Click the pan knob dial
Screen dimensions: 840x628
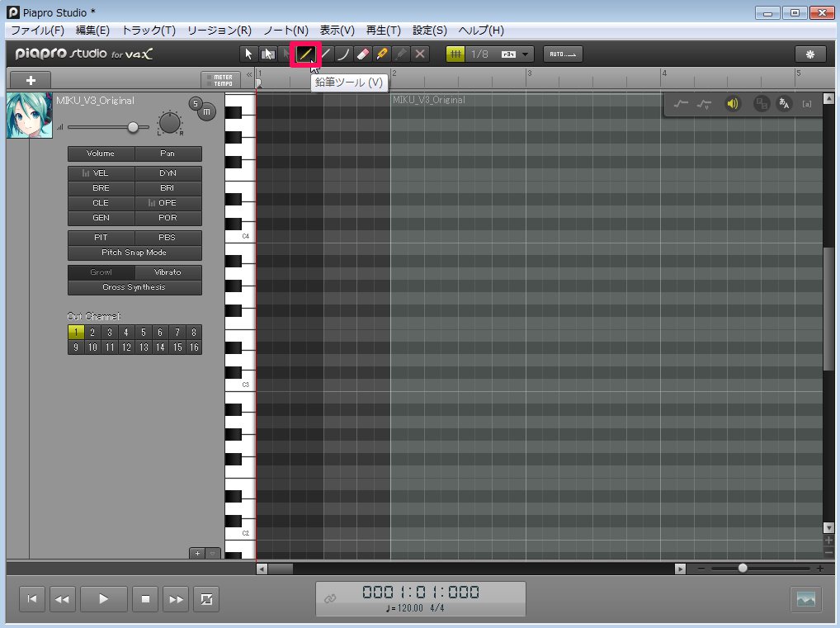[170, 123]
